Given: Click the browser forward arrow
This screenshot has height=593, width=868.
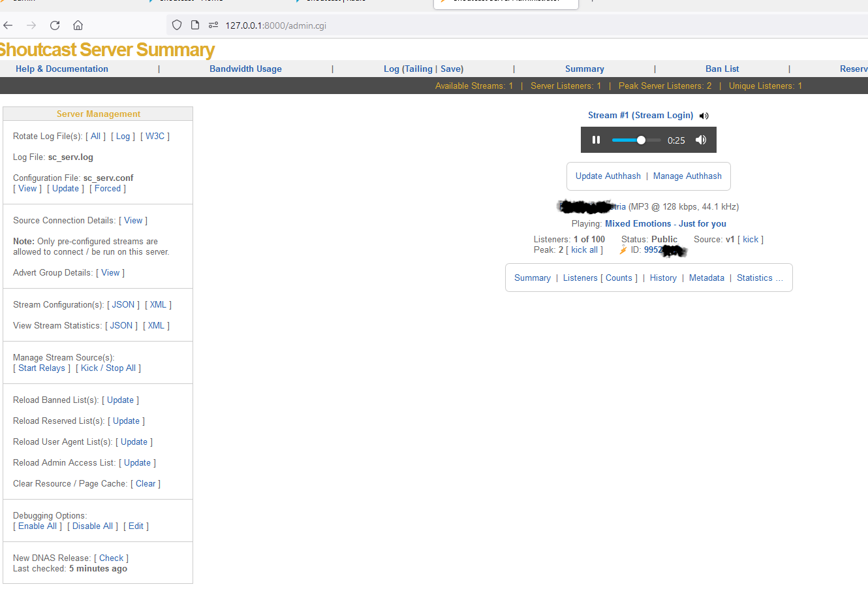Looking at the screenshot, I should [31, 25].
